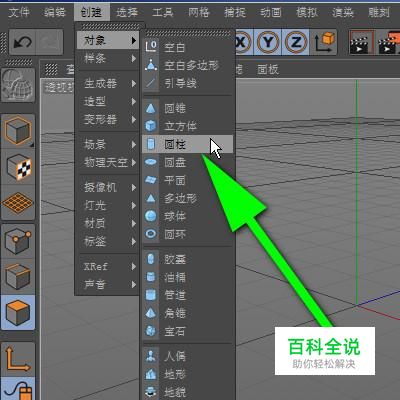Click the render view clapperboard icon
The width and height of the screenshot is (400, 400).
click(x=361, y=42)
